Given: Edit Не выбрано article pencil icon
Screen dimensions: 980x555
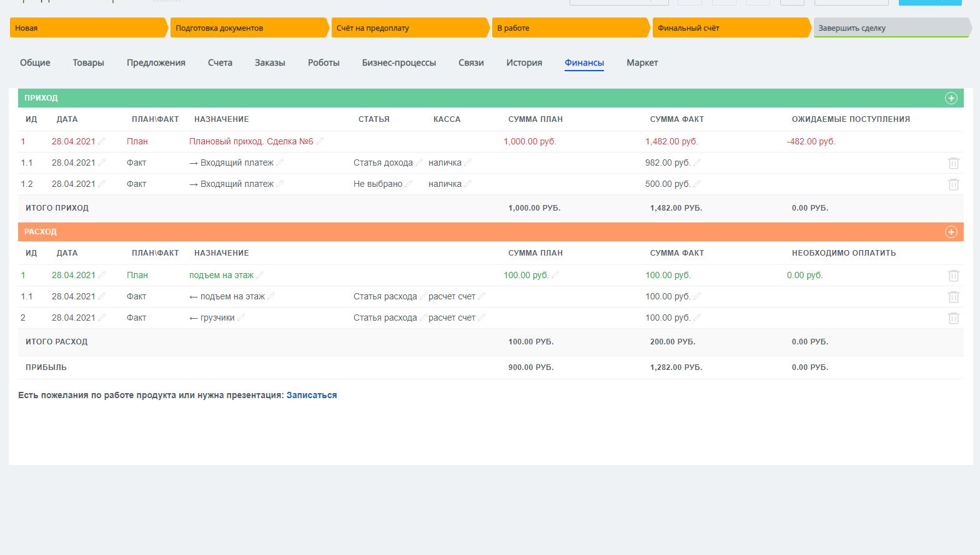Looking at the screenshot, I should click(408, 184).
